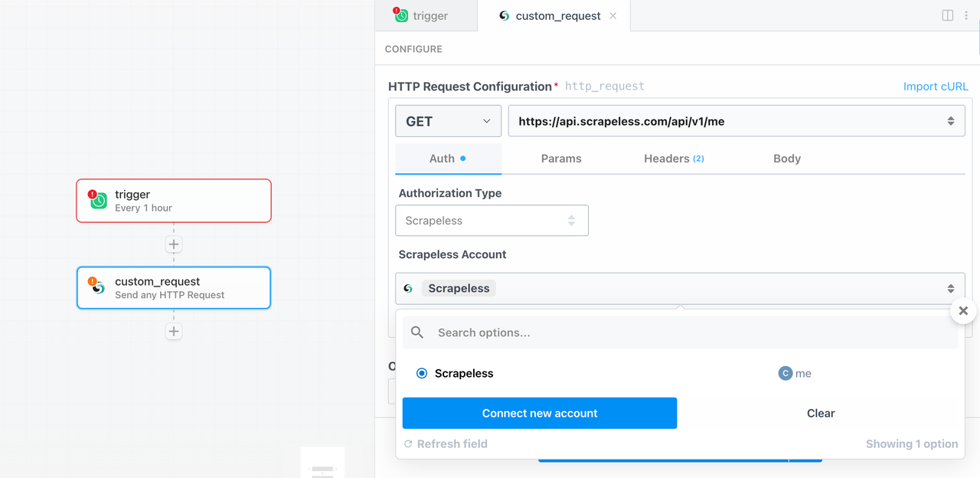980x478 pixels.
Task: Click the split panel layout icon
Action: (948, 15)
